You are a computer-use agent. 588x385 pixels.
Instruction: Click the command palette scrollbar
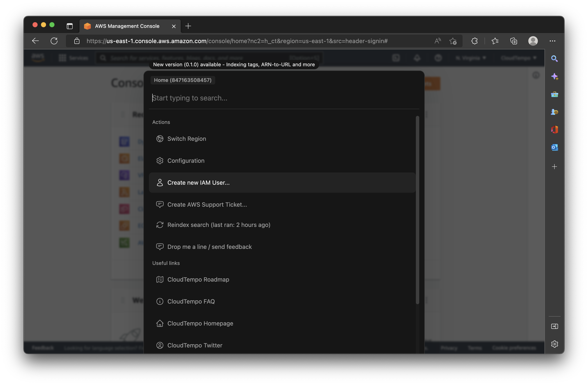click(x=417, y=210)
